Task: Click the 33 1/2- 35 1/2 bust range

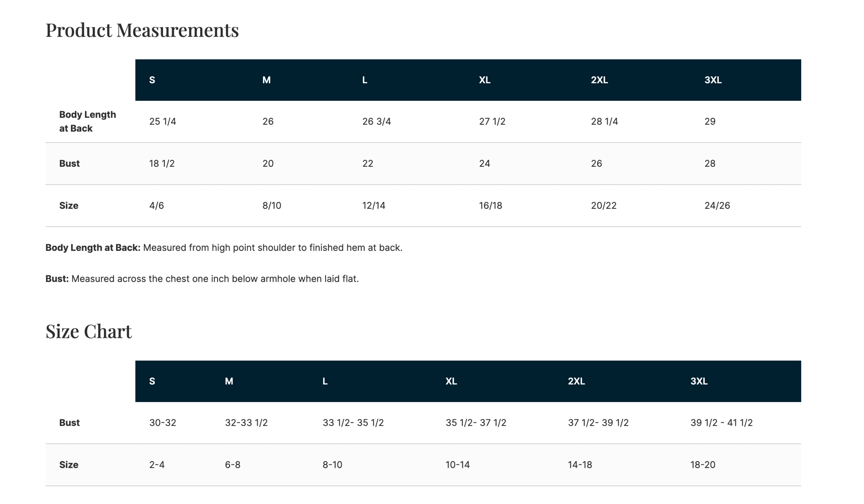Action: click(353, 422)
